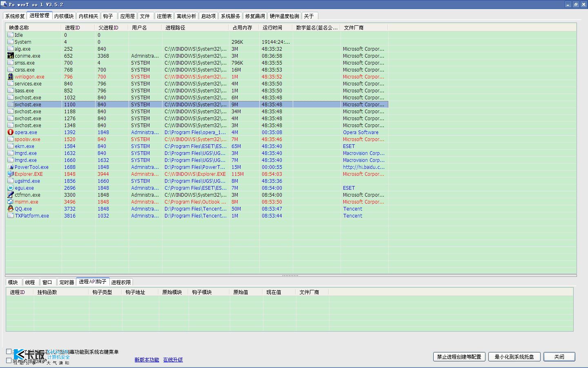Open the 进程权限 sub-tab
This screenshot has height=368, width=588.
tap(121, 282)
